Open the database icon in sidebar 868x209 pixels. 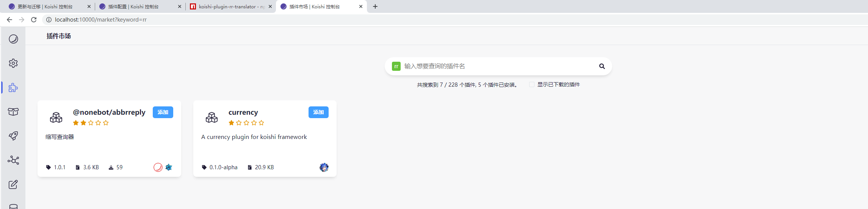pos(13,206)
